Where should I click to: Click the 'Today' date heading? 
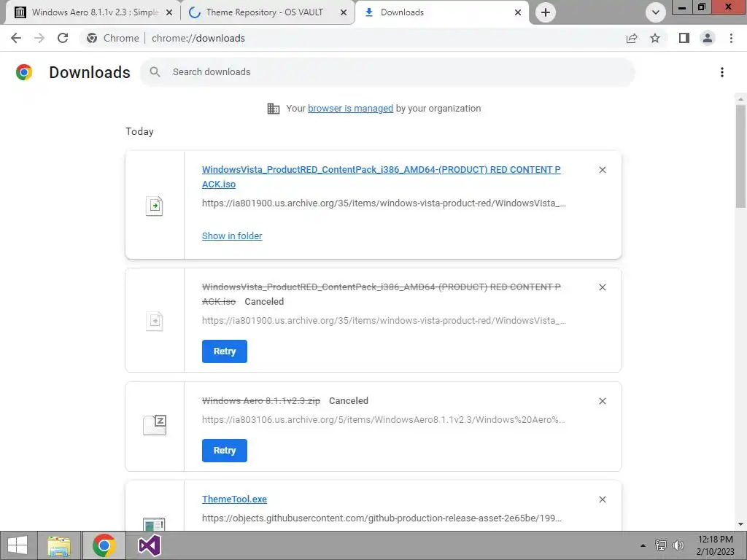pyautogui.click(x=139, y=131)
